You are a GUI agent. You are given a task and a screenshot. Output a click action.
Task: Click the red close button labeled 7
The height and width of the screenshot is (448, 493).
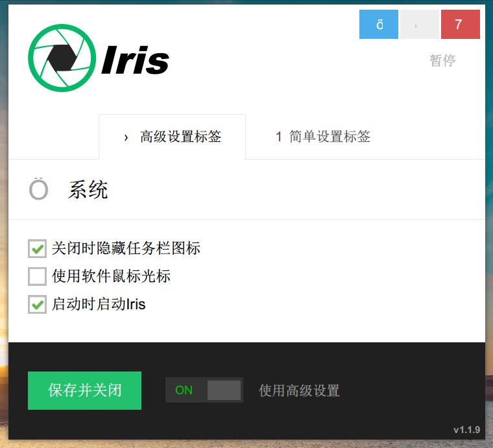coord(461,24)
